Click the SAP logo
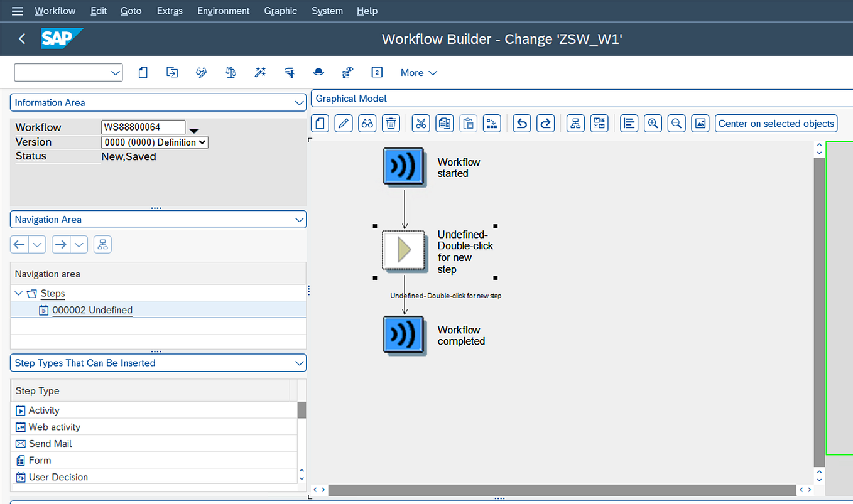The width and height of the screenshot is (853, 504). (x=62, y=39)
